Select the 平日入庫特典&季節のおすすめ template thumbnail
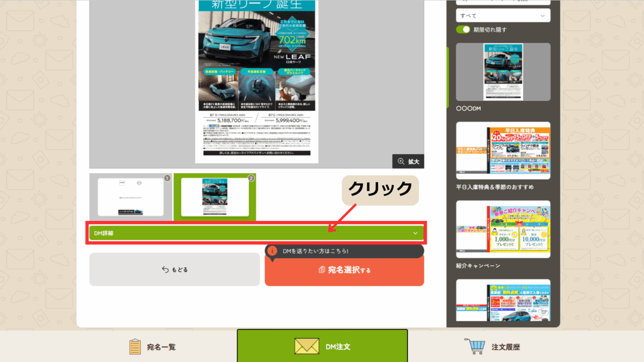 click(x=503, y=150)
